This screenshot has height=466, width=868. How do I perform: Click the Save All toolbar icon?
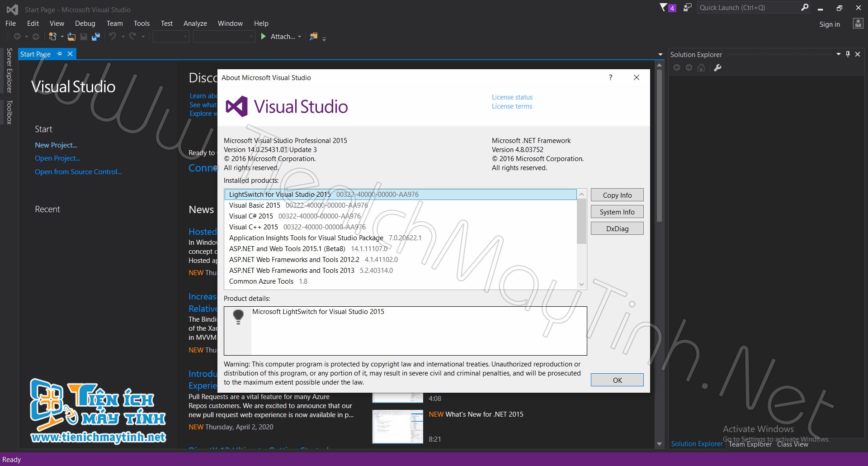click(x=96, y=37)
